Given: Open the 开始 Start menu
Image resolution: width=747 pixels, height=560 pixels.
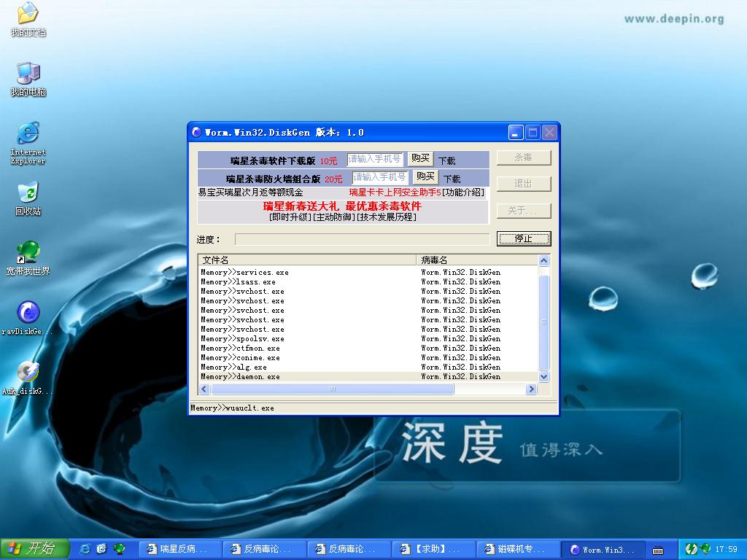Looking at the screenshot, I should coord(34,549).
